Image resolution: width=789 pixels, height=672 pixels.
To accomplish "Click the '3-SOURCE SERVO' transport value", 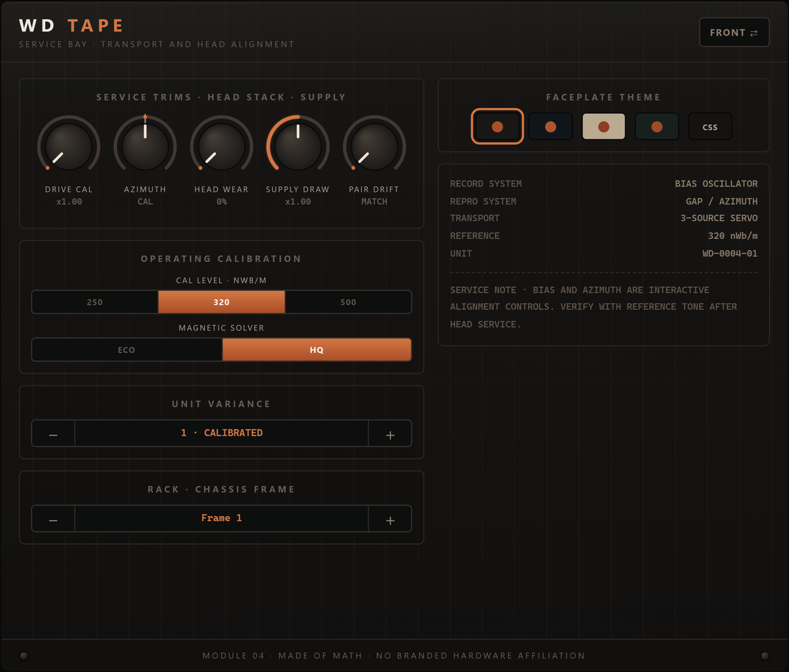I will 719,218.
